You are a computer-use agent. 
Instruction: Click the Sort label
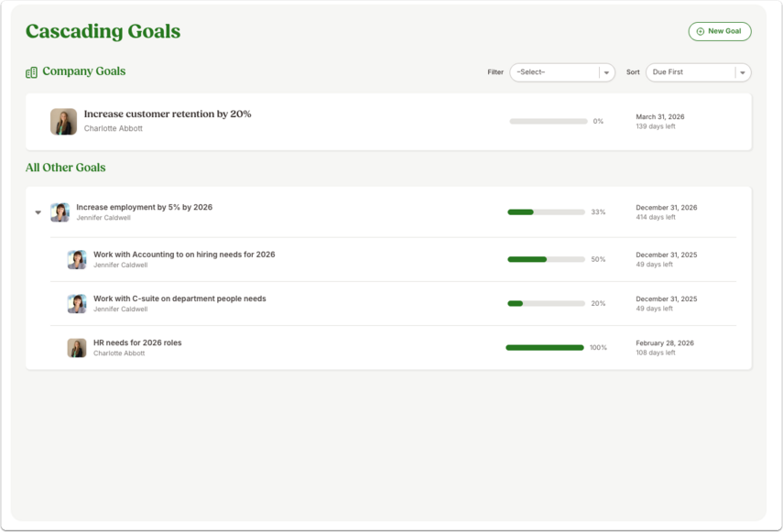pyautogui.click(x=633, y=72)
